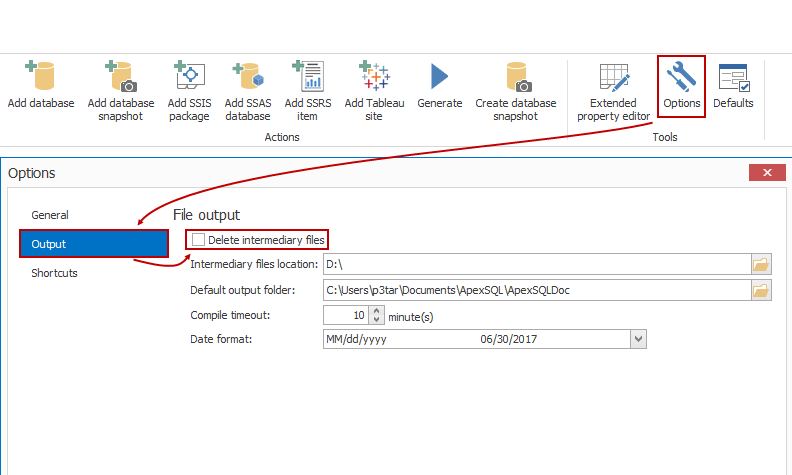This screenshot has width=792, height=475.
Task: Open the Extended property editor
Action: coord(613,78)
